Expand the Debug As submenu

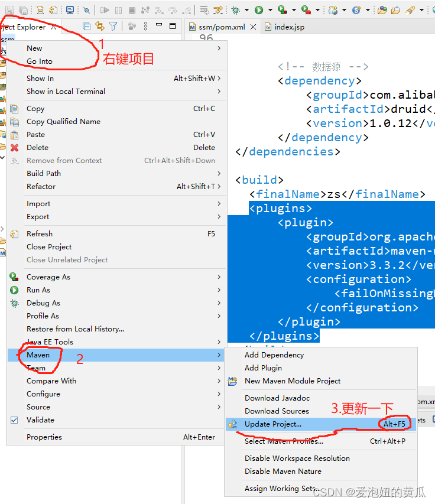pos(116,303)
